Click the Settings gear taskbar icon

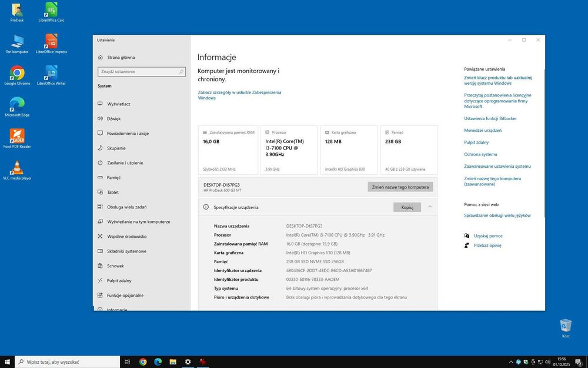pyautogui.click(x=188, y=362)
